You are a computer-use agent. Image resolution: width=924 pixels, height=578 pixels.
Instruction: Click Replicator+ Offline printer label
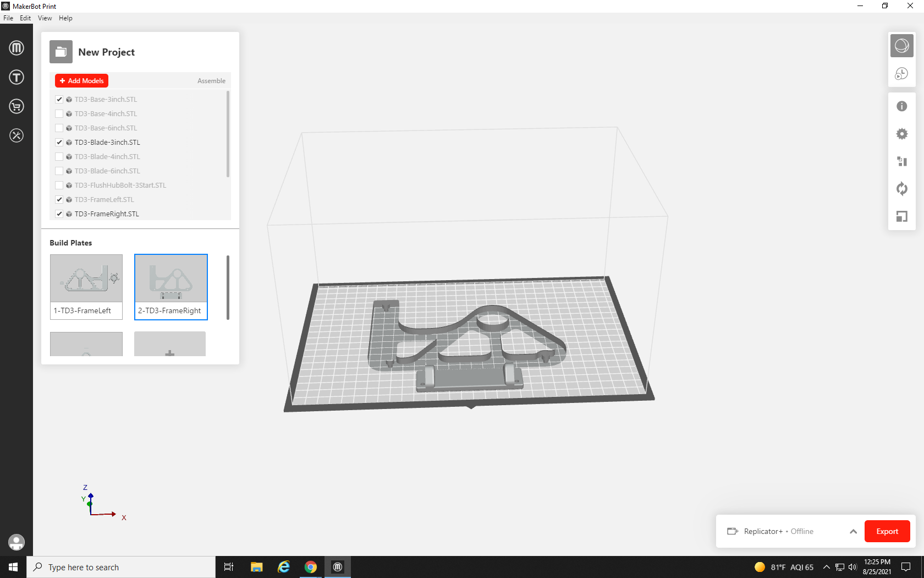[x=778, y=531]
